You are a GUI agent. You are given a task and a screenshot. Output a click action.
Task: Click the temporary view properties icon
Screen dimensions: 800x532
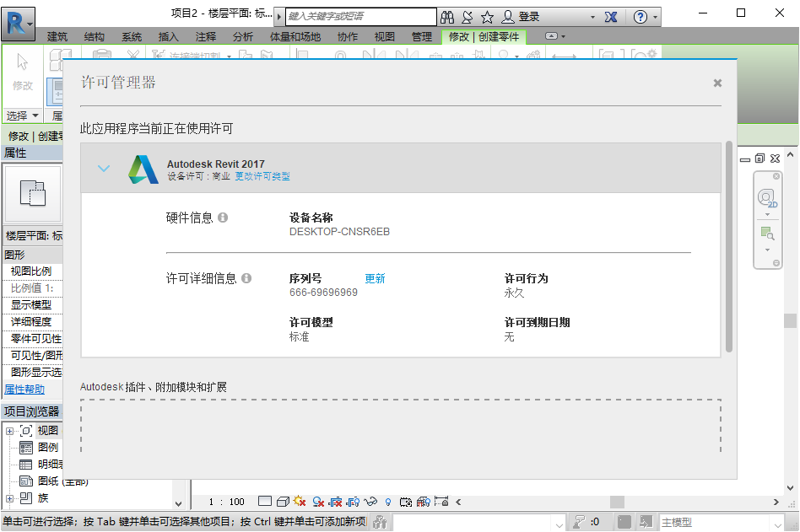click(x=406, y=502)
